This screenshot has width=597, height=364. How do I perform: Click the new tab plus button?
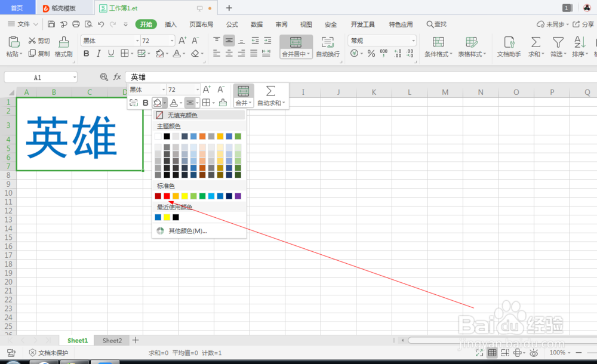[229, 8]
